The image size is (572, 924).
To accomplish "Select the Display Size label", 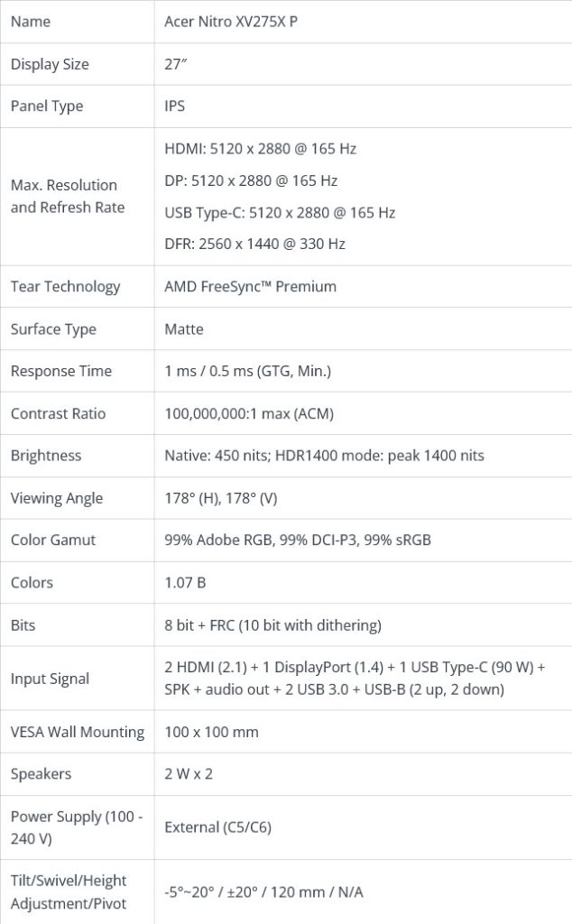I will [50, 64].
